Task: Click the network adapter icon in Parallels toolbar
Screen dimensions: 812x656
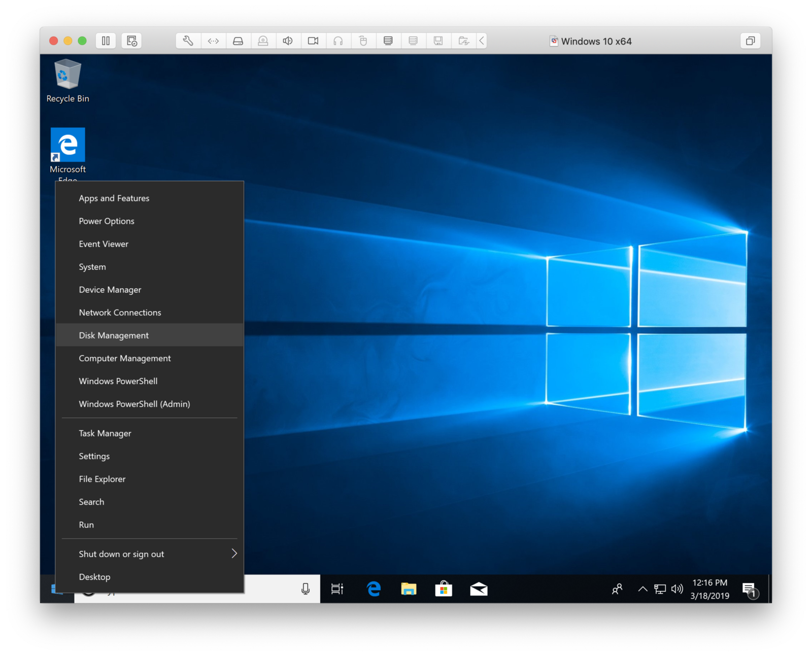Action: pyautogui.click(x=213, y=41)
